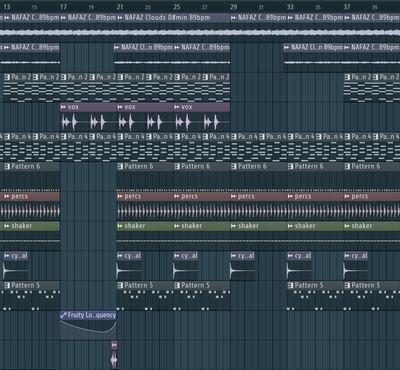The width and height of the screenshot is (400, 370).
Task: Open clip icon of cy..al at bar 13
Action: pos(7,256)
